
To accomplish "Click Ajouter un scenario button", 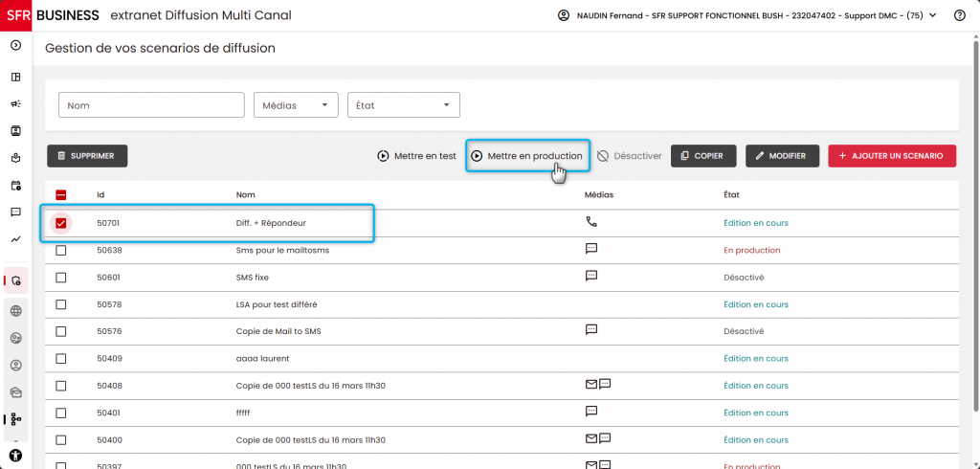I will coord(892,156).
